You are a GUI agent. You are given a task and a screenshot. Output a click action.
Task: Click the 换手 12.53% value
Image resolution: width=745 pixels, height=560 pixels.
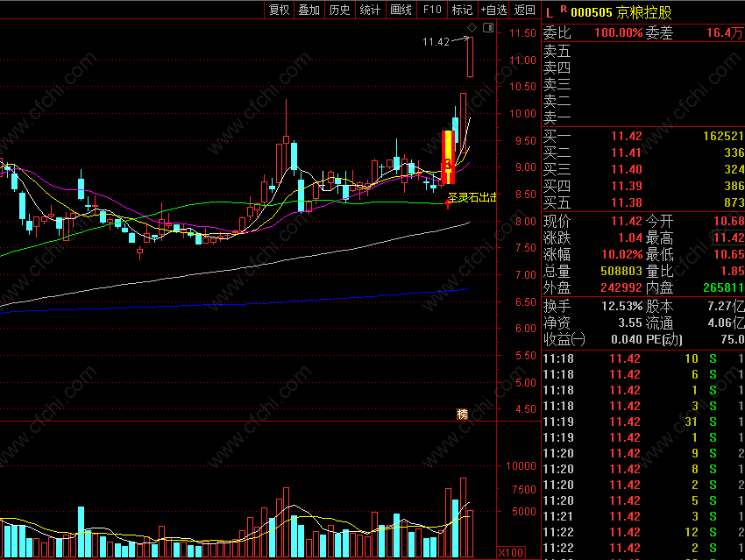pyautogui.click(x=622, y=306)
